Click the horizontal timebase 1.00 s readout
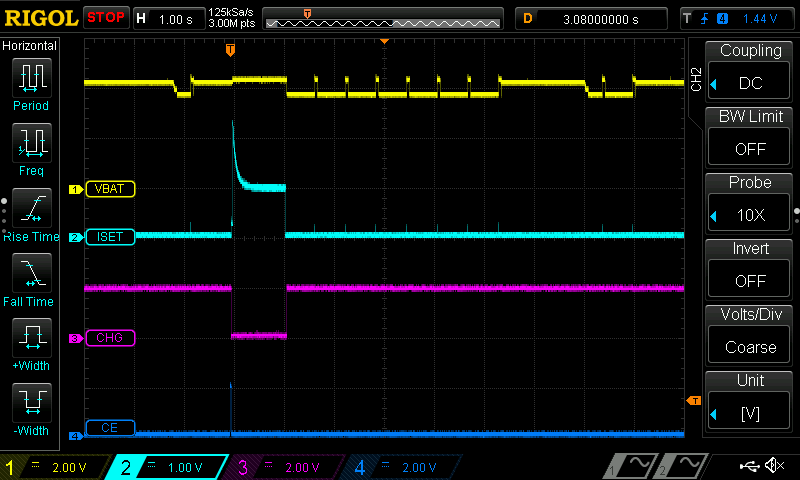 click(x=176, y=19)
